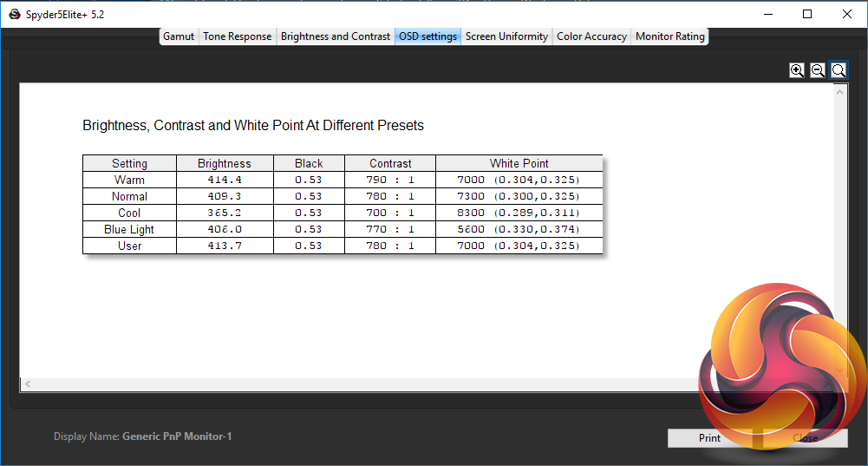Select the Blue Light setting row label
The width and height of the screenshot is (868, 466).
pos(129,230)
